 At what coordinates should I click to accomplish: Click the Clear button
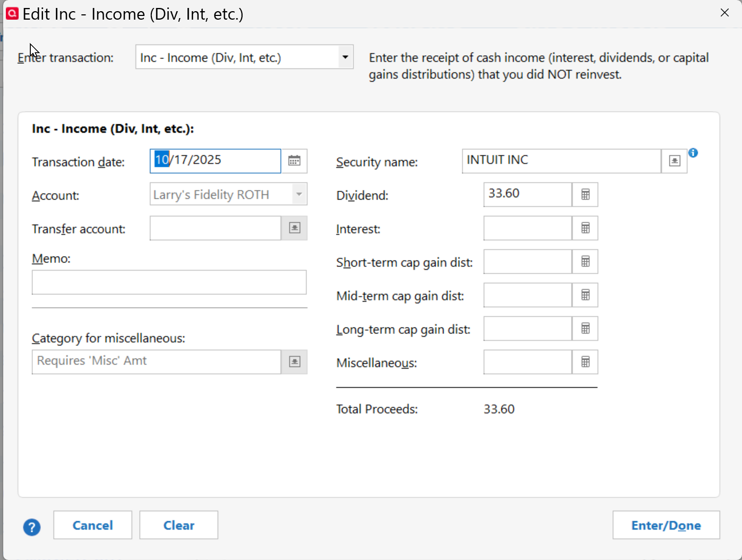pos(178,525)
